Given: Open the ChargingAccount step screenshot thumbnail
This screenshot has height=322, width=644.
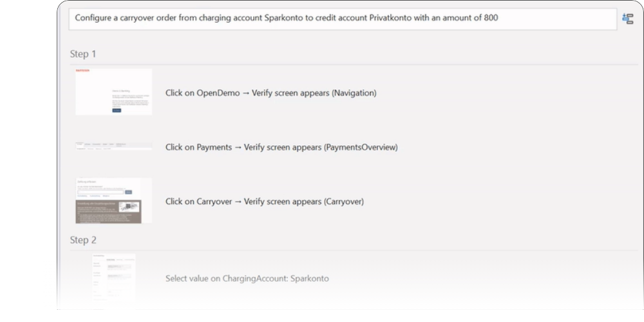Looking at the screenshot, I should [x=113, y=278].
